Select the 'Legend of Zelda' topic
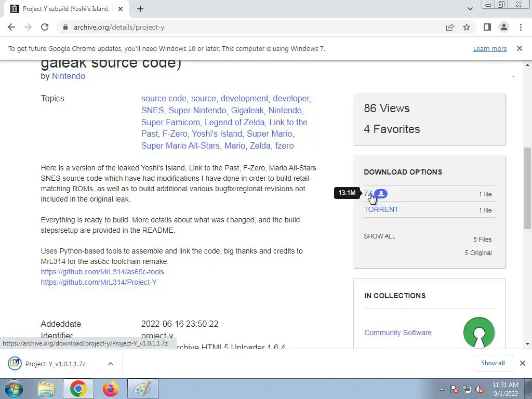Image resolution: width=532 pixels, height=399 pixels. [234, 122]
